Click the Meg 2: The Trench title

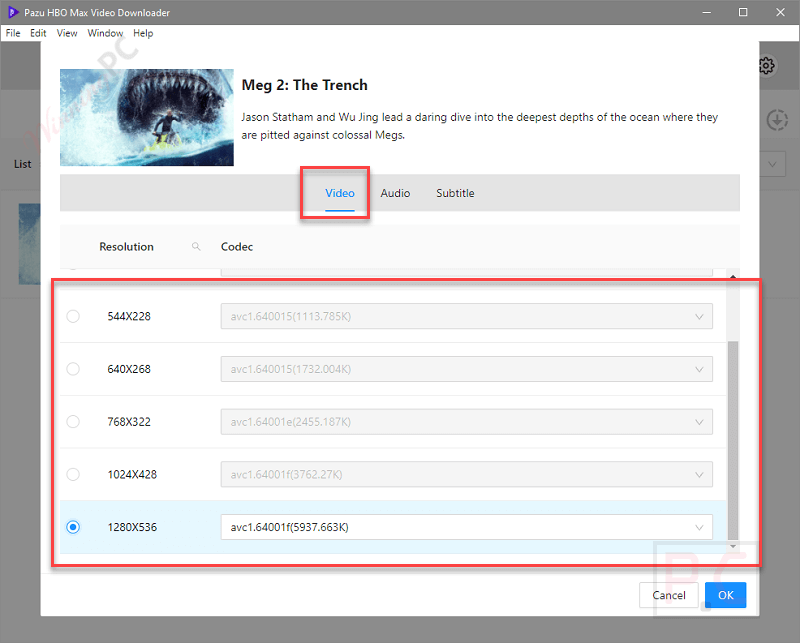[x=305, y=85]
